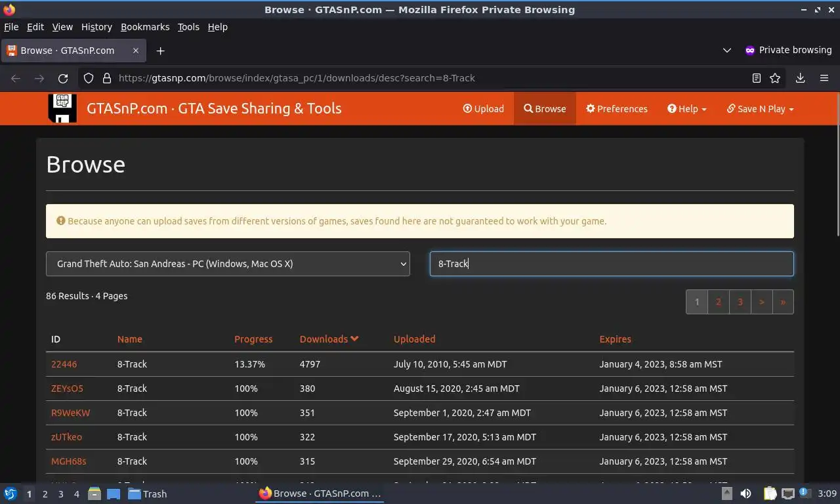Open the Preferences page in site navbar
This screenshot has height=504, width=840.
pos(617,109)
